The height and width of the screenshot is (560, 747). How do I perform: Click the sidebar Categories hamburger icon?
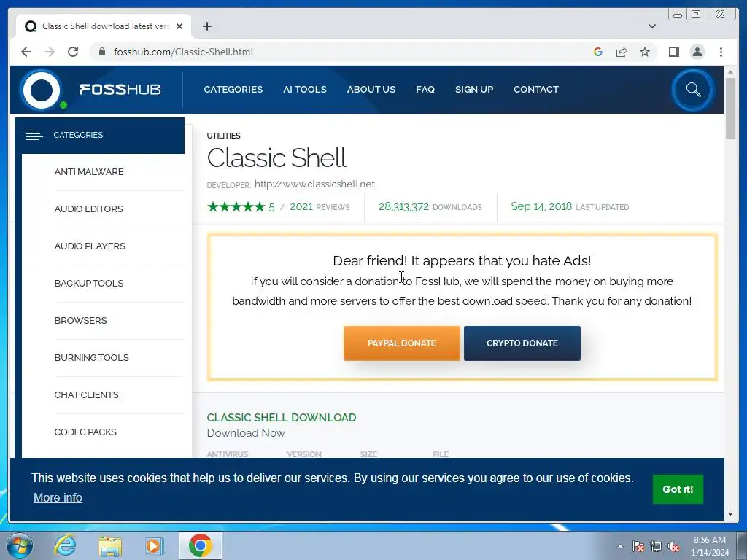(x=34, y=135)
